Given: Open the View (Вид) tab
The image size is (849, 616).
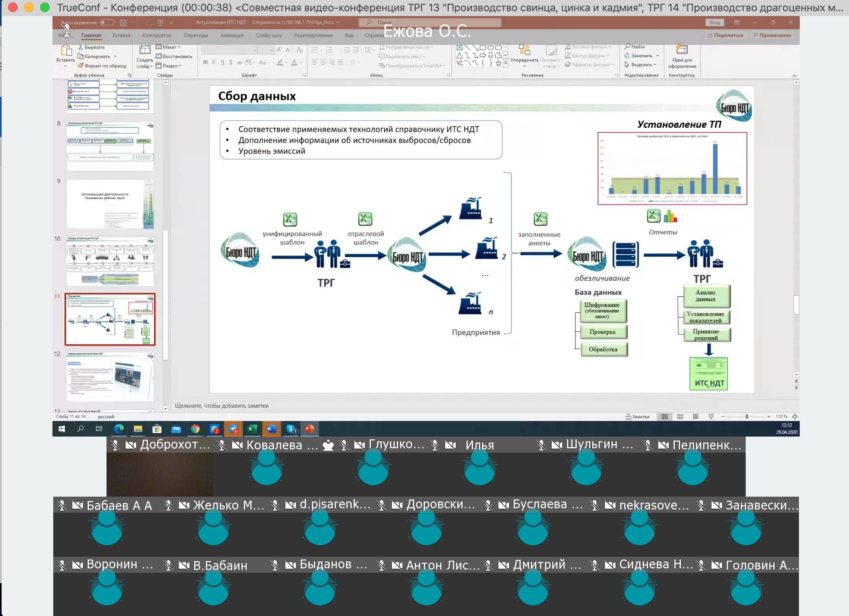Looking at the screenshot, I should (349, 35).
